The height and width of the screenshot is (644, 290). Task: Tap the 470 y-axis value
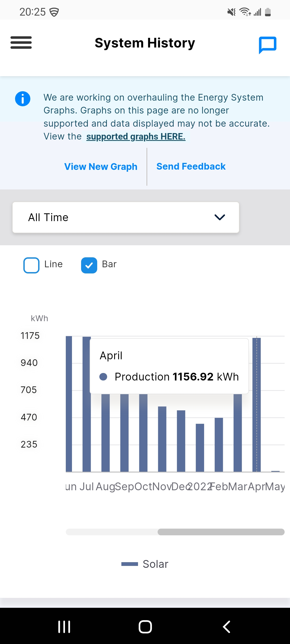[x=29, y=417]
